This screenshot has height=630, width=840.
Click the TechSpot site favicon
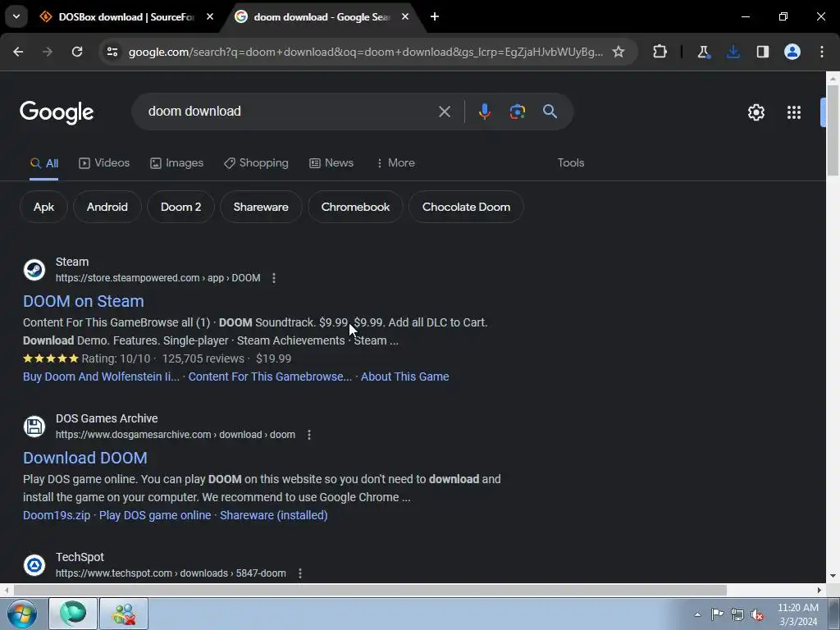(x=34, y=565)
